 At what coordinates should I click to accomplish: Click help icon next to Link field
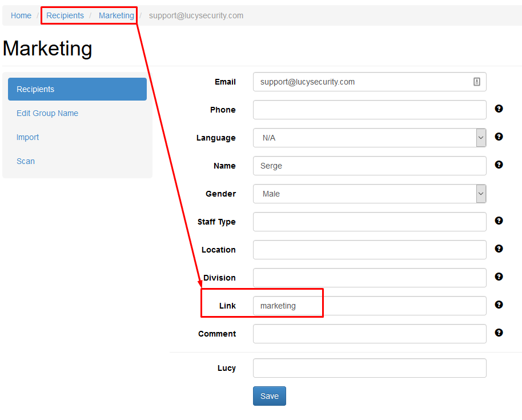click(499, 305)
